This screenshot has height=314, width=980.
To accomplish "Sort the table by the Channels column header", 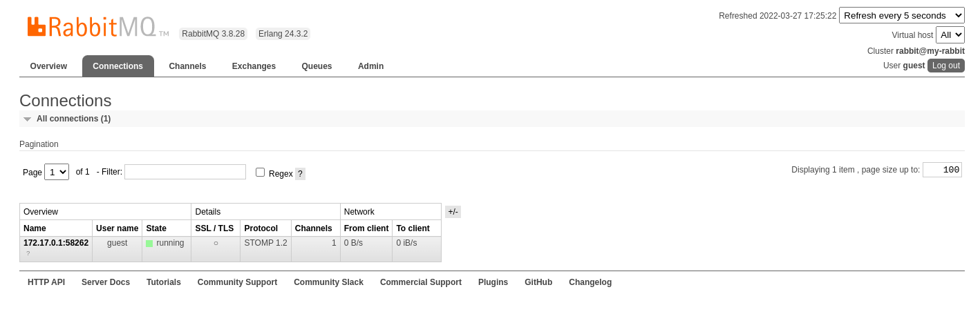I will pyautogui.click(x=313, y=228).
